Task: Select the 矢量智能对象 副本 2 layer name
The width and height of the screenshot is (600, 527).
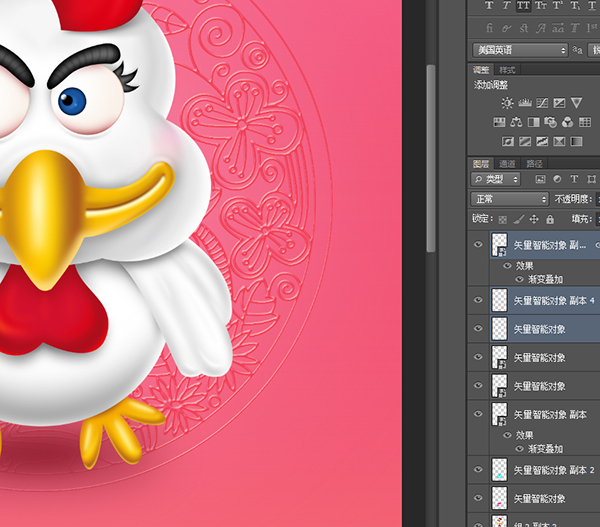Action: click(554, 470)
